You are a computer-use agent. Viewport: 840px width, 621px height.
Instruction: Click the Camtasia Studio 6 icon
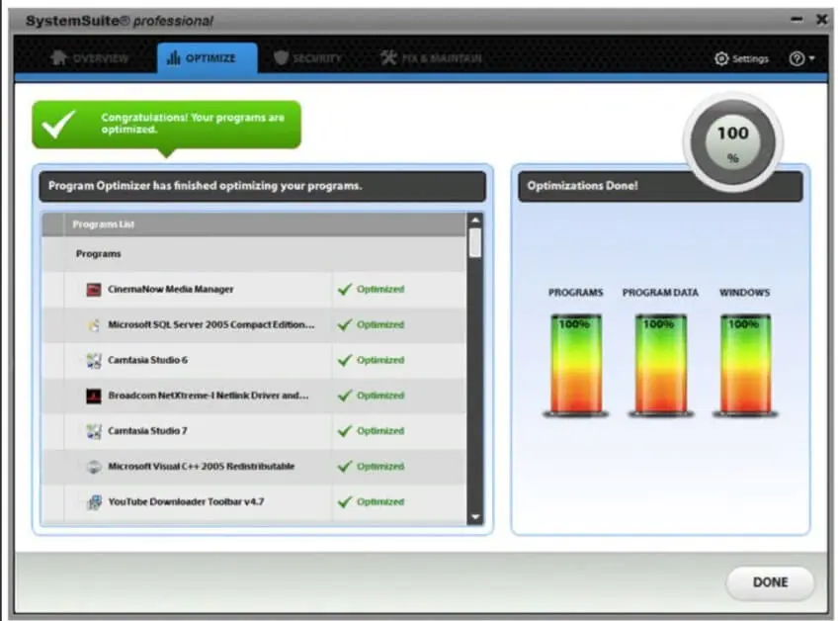(x=94, y=360)
